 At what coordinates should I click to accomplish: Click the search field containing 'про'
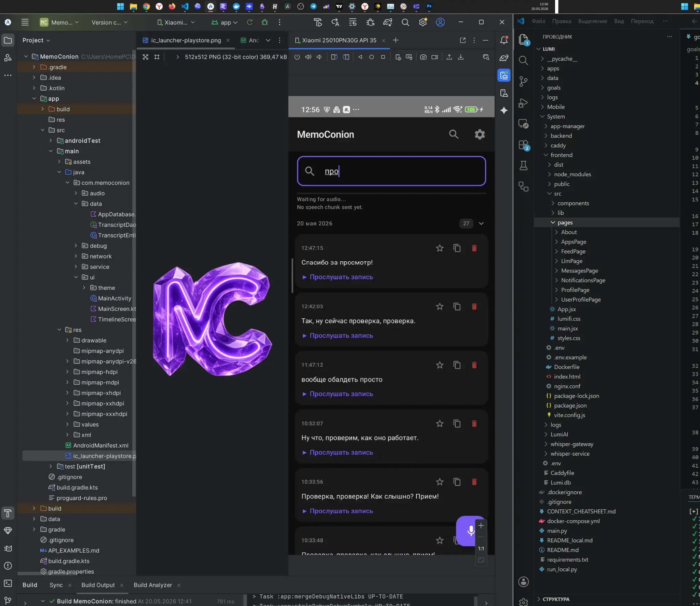click(x=391, y=171)
